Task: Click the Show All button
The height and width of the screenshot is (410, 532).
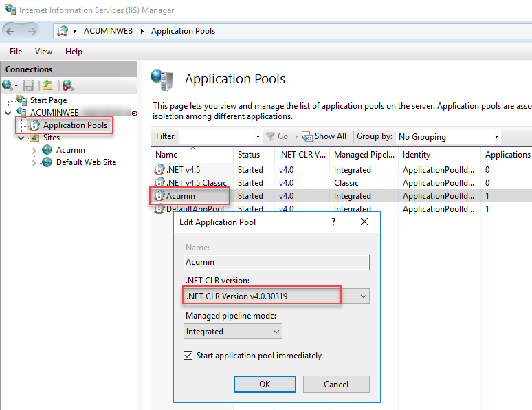Action: pyautogui.click(x=324, y=136)
